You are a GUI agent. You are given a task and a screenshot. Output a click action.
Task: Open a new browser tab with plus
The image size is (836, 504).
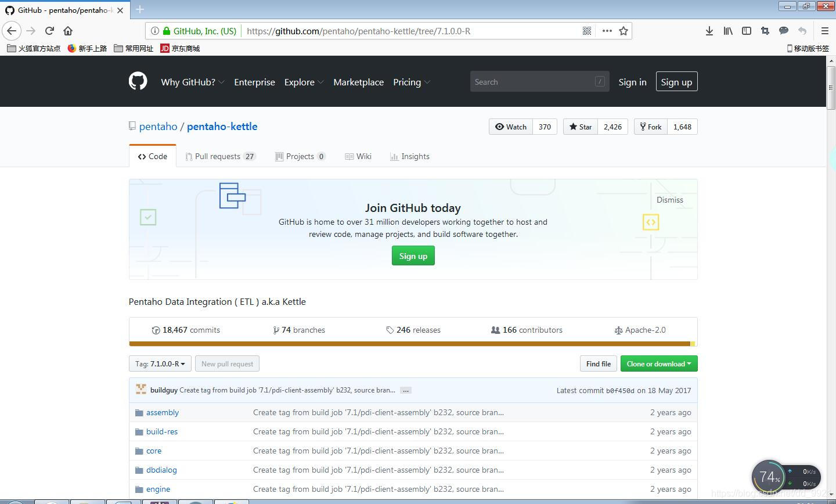point(140,9)
